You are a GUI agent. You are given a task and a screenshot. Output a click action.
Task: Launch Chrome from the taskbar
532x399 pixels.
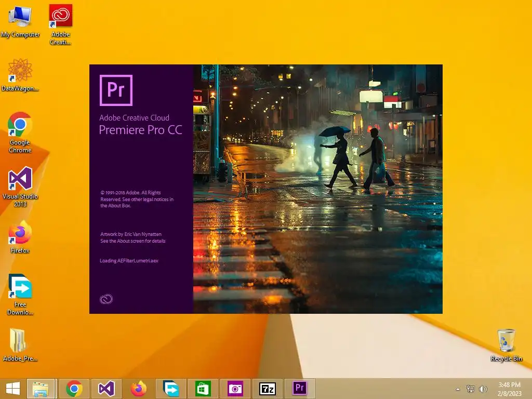[74, 389]
